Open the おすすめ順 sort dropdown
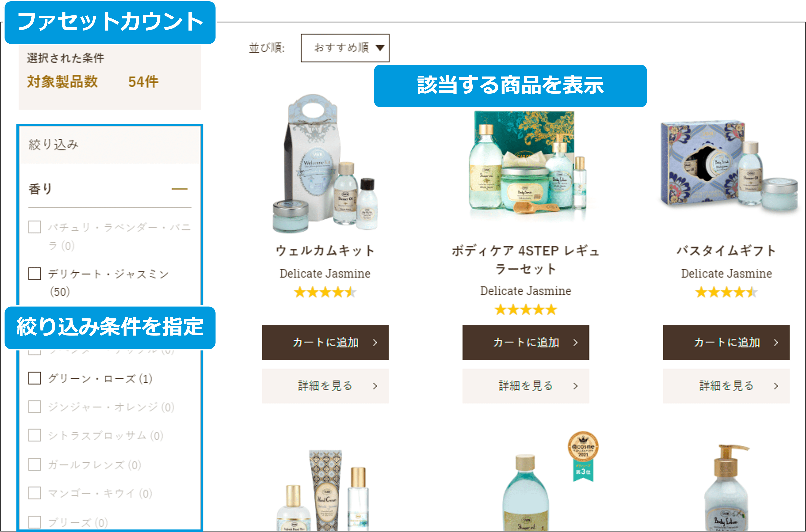 click(345, 48)
